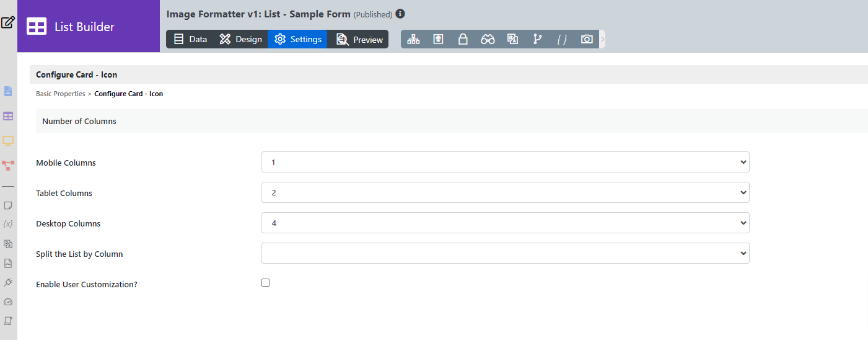Open the Mobile Columns dropdown

[x=505, y=163]
